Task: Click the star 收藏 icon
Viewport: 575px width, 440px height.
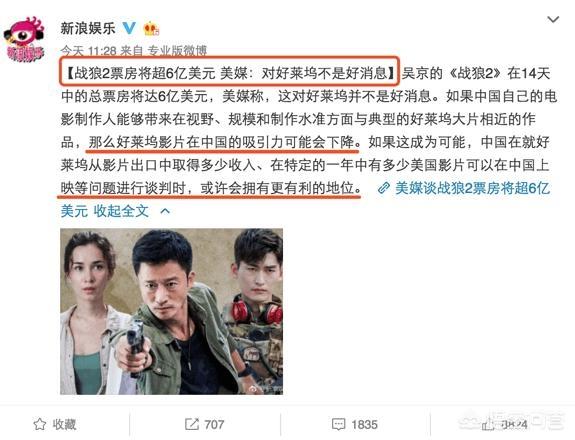Action: 40,425
